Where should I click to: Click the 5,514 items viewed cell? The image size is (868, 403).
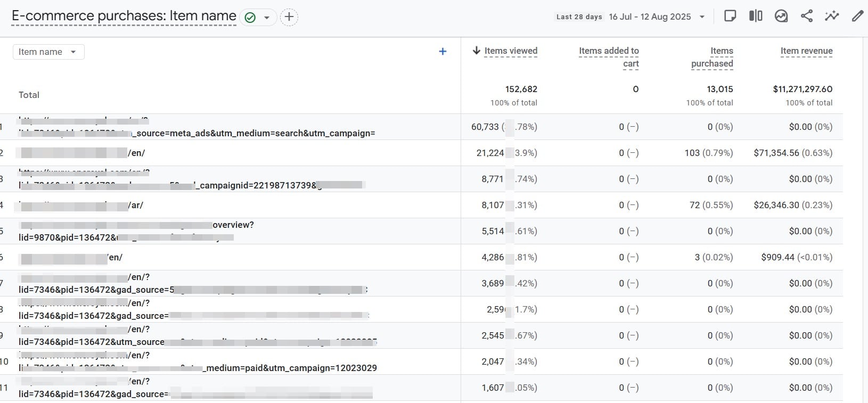(x=509, y=231)
